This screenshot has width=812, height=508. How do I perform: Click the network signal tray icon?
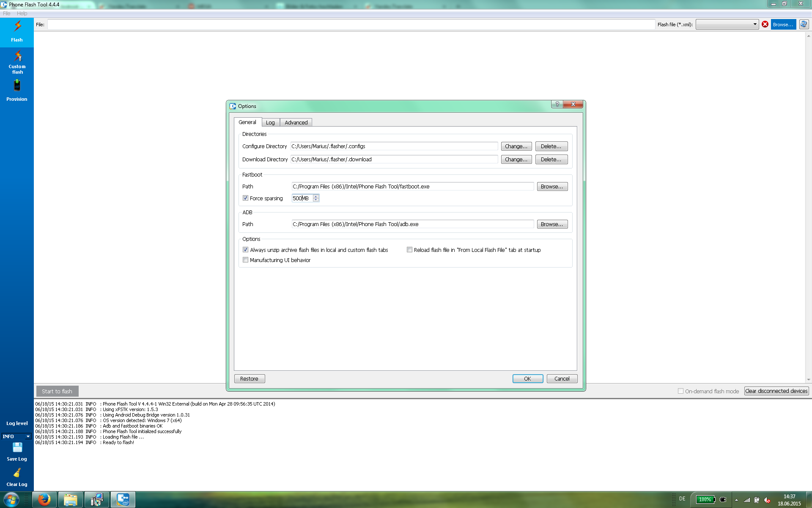click(747, 500)
